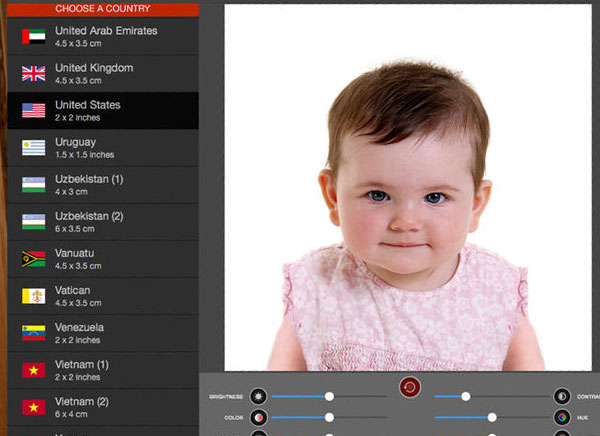This screenshot has width=600, height=436.
Task: Choose Vanuatu from the list
Action: pos(103,259)
